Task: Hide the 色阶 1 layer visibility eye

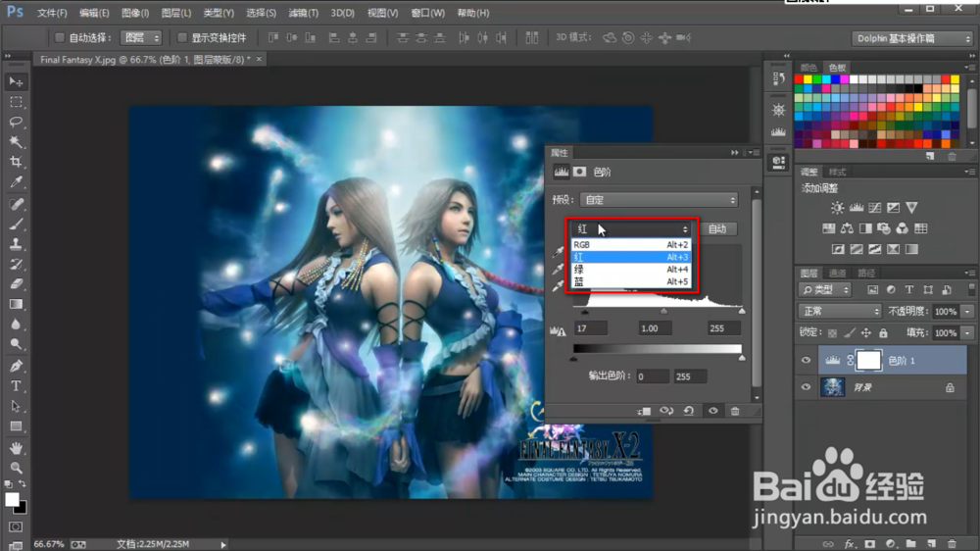Action: (806, 360)
